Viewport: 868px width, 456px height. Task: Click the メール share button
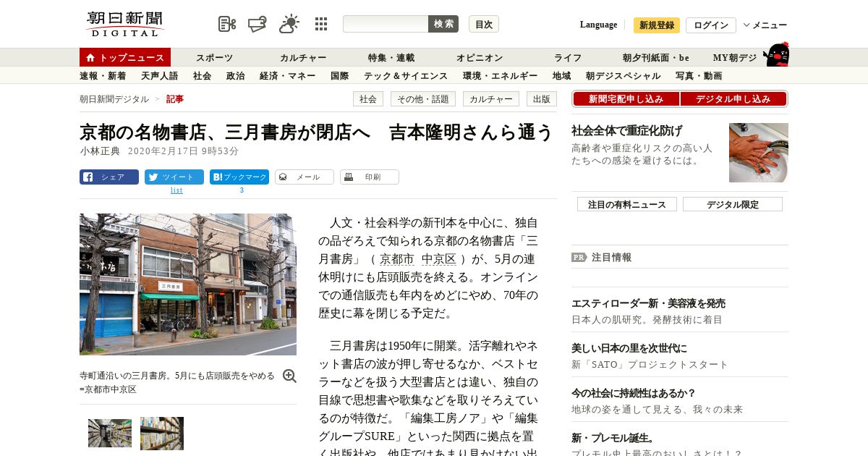305,177
